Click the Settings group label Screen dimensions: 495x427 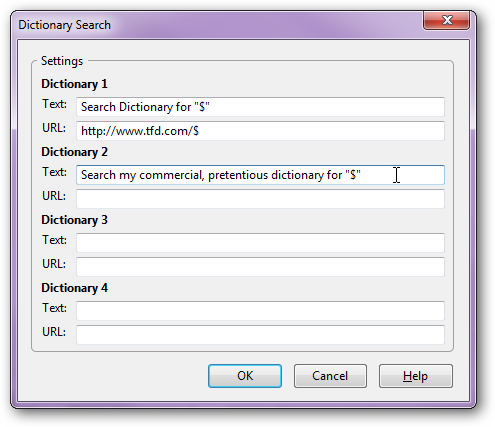62,61
